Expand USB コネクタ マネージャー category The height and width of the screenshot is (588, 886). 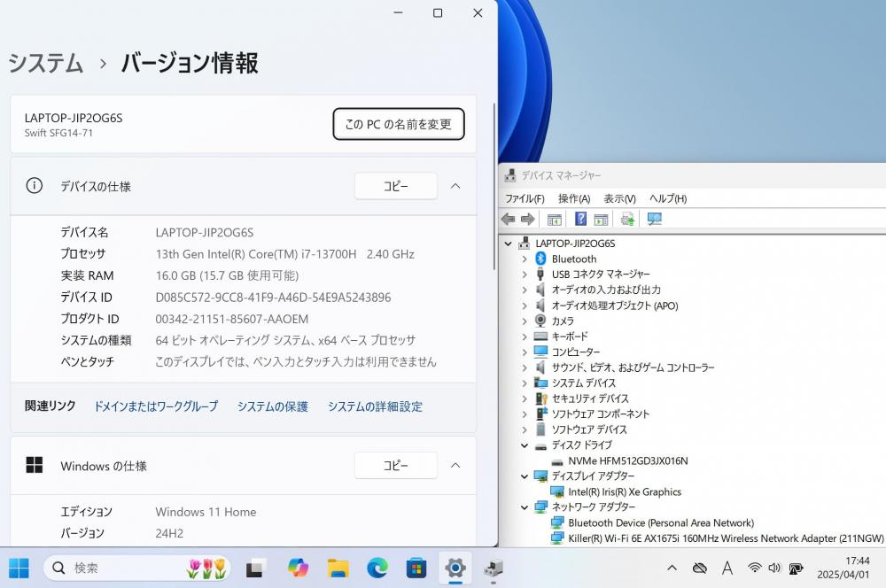pos(525,275)
